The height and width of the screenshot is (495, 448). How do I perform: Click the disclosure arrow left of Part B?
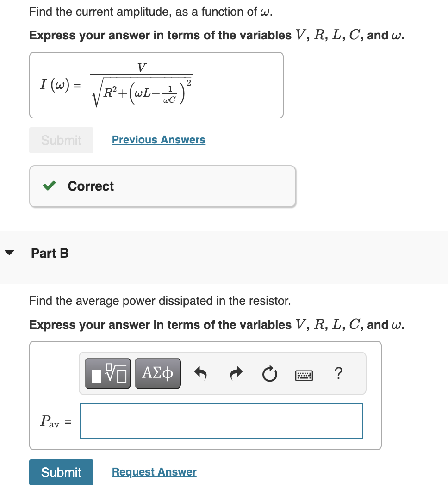click(11, 253)
